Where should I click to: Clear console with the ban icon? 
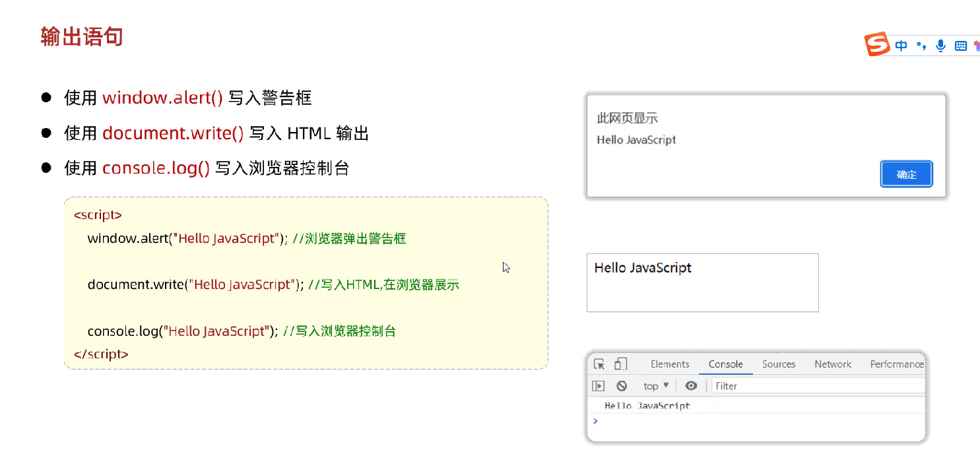[622, 386]
